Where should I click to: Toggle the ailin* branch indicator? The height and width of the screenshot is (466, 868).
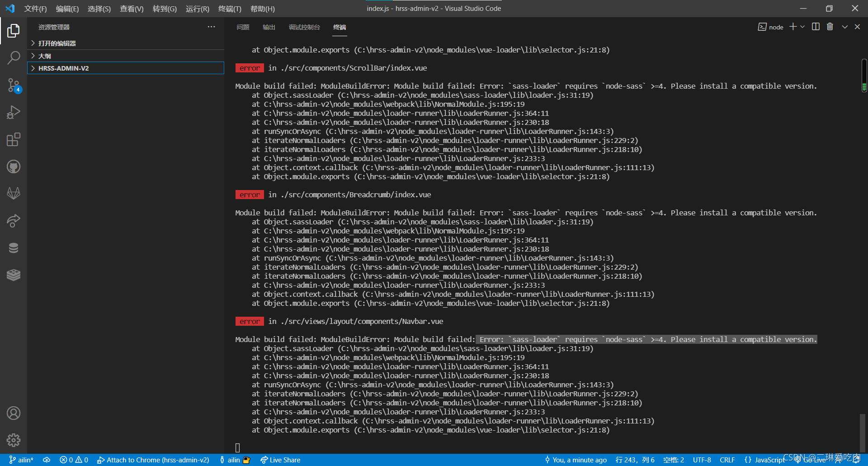tap(21, 460)
